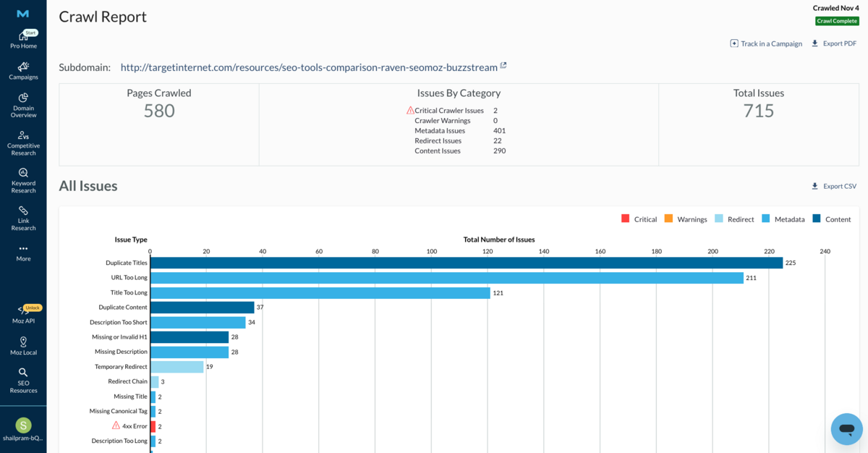Image resolution: width=868 pixels, height=453 pixels.
Task: Click the Description Too Short bar
Action: click(198, 322)
